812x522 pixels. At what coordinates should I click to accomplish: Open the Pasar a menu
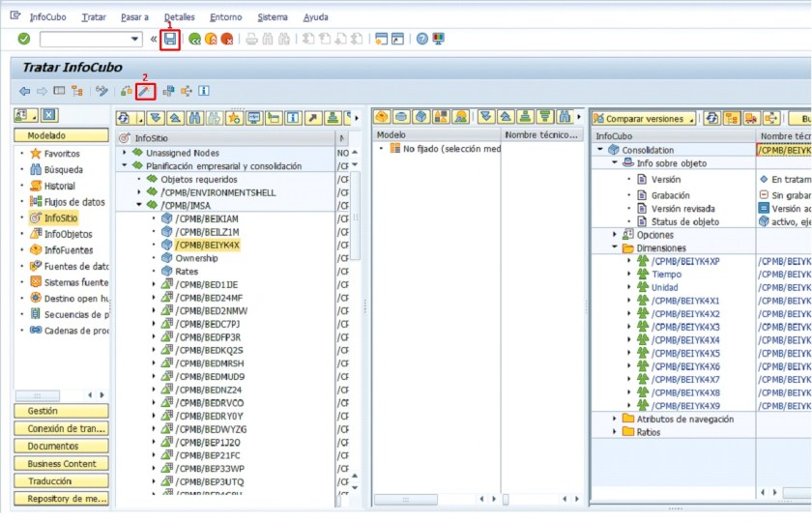point(134,17)
